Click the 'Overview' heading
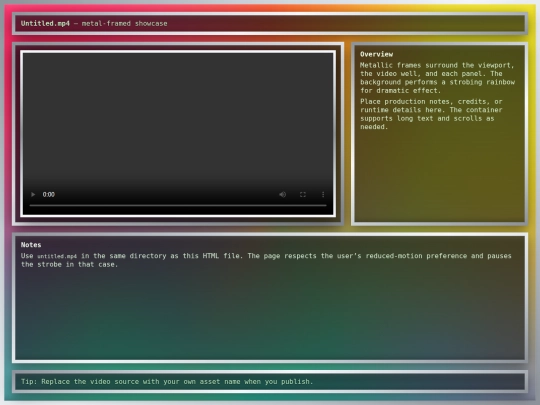 coord(376,54)
